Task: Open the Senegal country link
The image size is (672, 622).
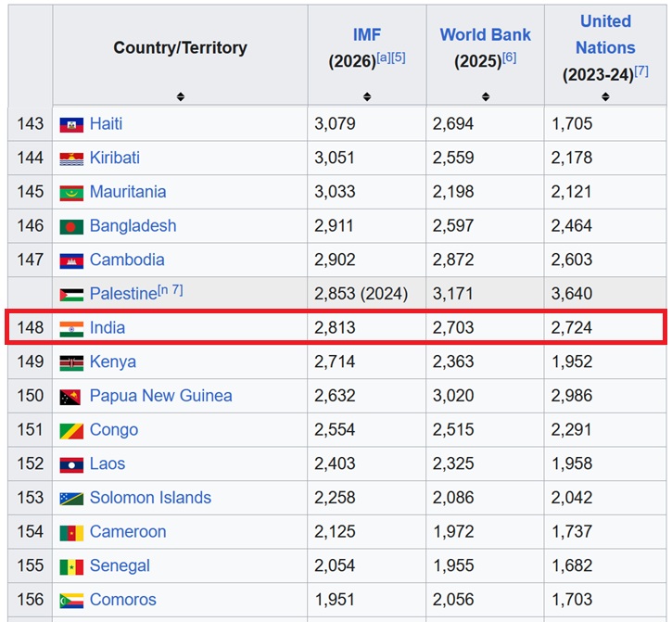Action: [x=120, y=565]
